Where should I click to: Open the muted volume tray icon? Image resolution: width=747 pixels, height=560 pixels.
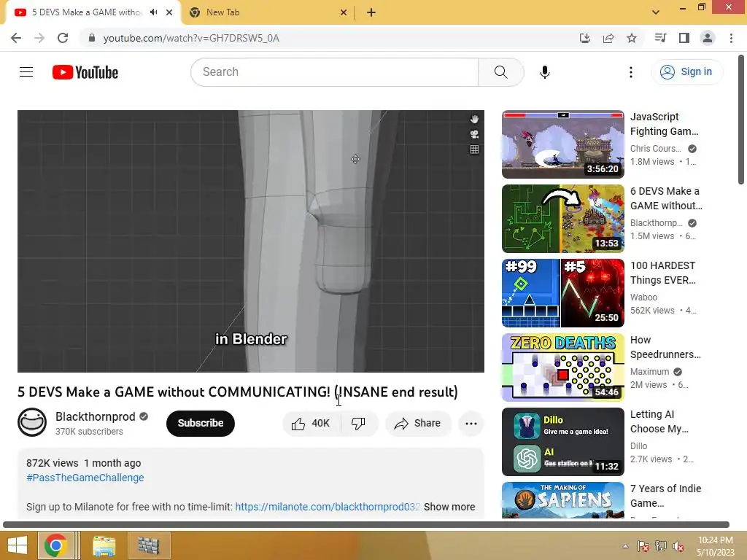[x=678, y=546]
